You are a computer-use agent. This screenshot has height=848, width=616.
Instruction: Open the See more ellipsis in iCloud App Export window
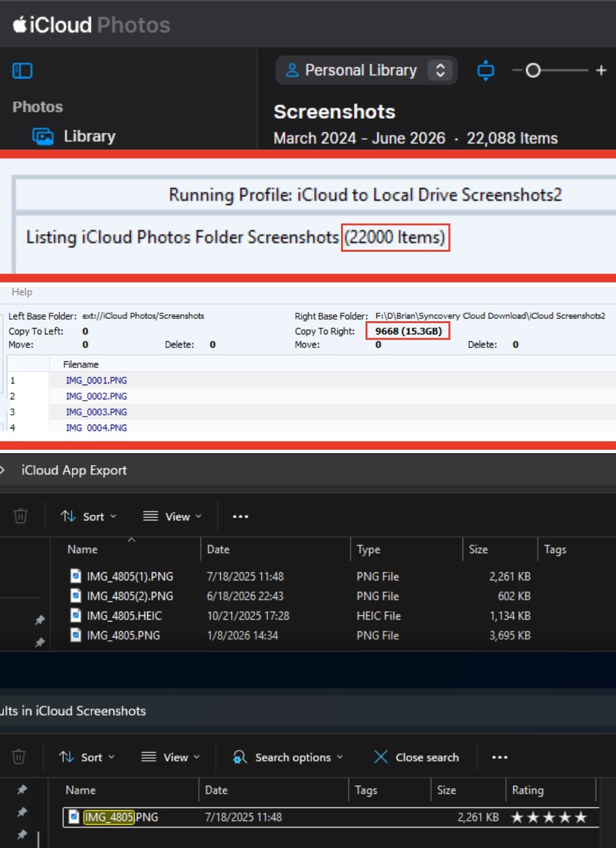coord(240,516)
